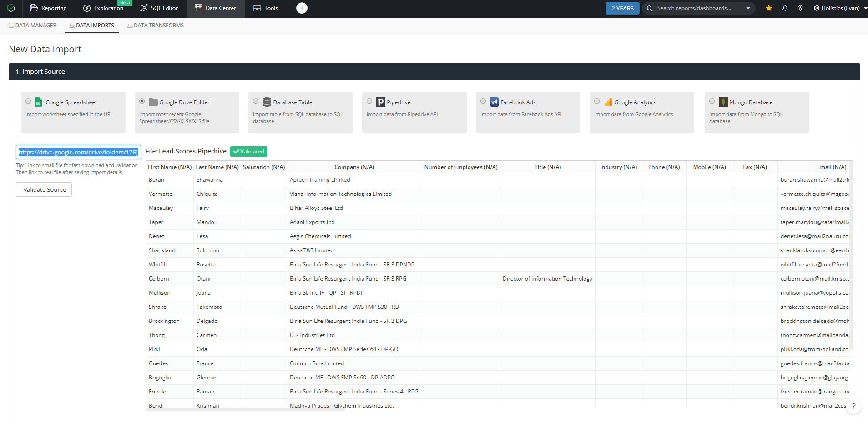Open the Data Center menu

(x=216, y=8)
